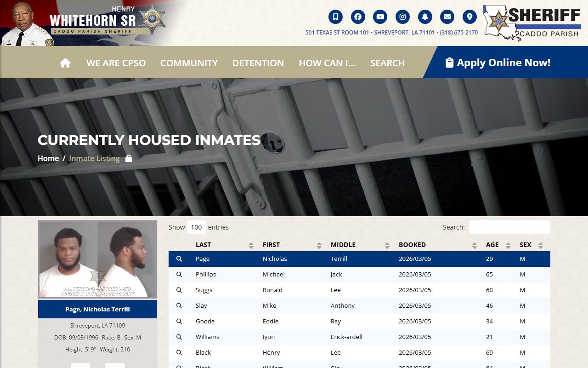View details magnifier for Page row
Screen dimensions: 588x368
179,259
